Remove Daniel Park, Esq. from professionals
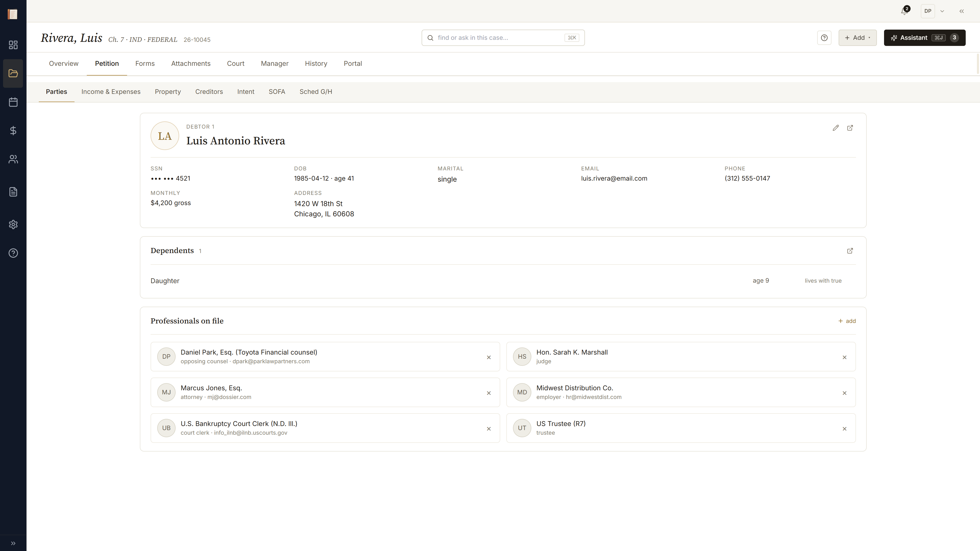The width and height of the screenshot is (980, 551). tap(489, 357)
